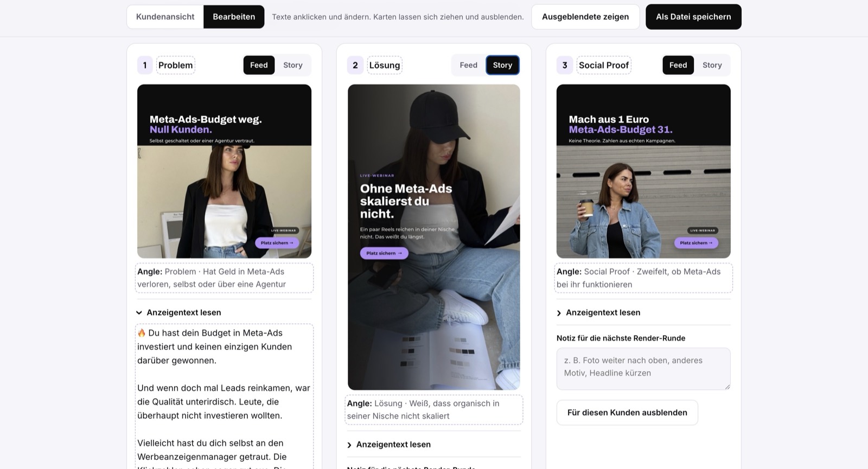Select Feed tab on Problem card
Screen dimensions: 868x469
point(259,65)
